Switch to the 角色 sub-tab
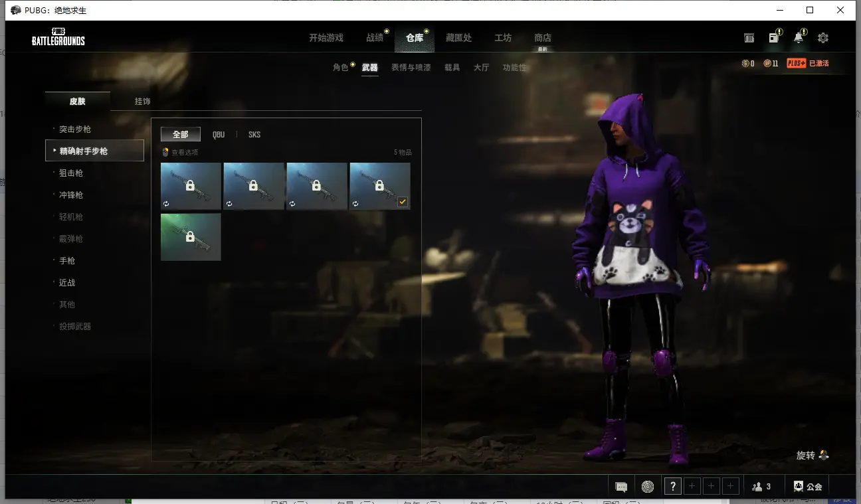Image resolution: width=861 pixels, height=504 pixels. [x=341, y=68]
